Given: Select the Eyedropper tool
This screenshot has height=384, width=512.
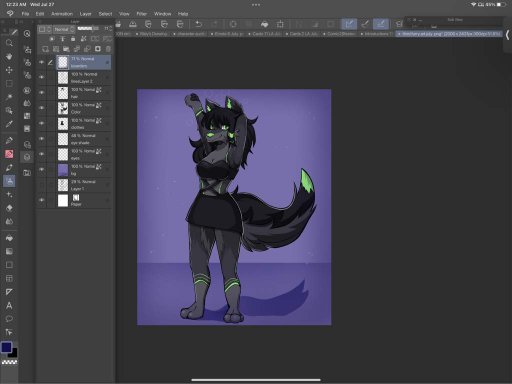Looking at the screenshot, I should 9,124.
